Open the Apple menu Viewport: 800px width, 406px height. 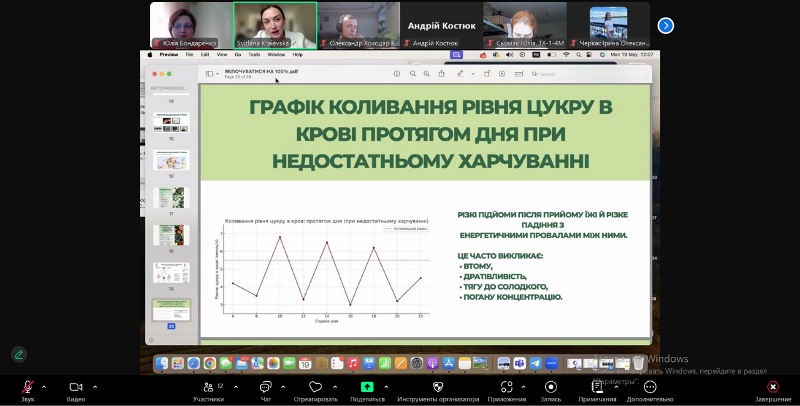coord(150,55)
